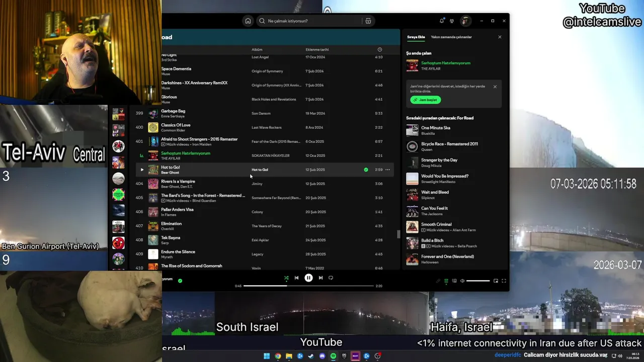Start a Jam with Jam başlat
This screenshot has width=644, height=362.
coord(426,100)
